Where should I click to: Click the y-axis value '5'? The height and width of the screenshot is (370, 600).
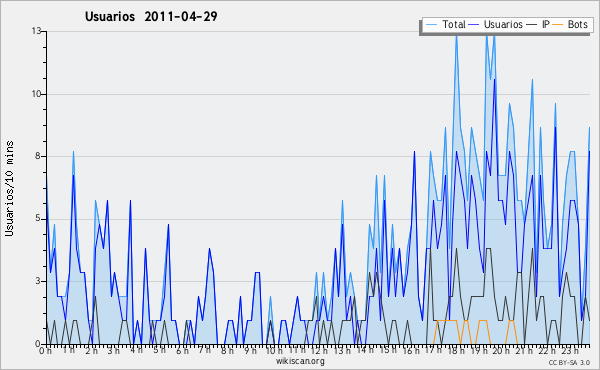pos(39,218)
